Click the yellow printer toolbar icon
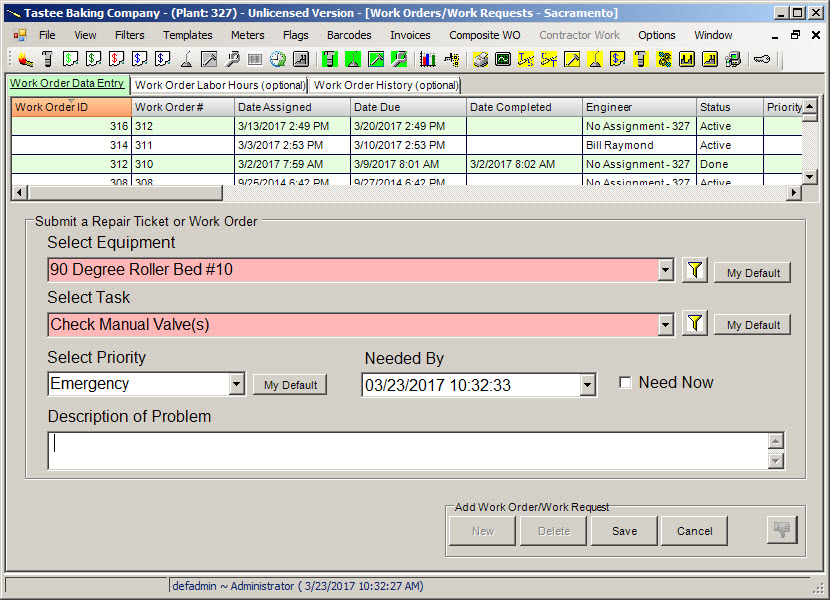Screen dimensions: 830x600 pos(481,59)
